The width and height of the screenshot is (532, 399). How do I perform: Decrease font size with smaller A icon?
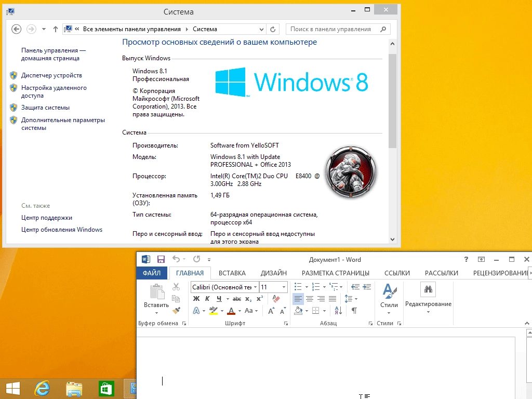coord(283,311)
